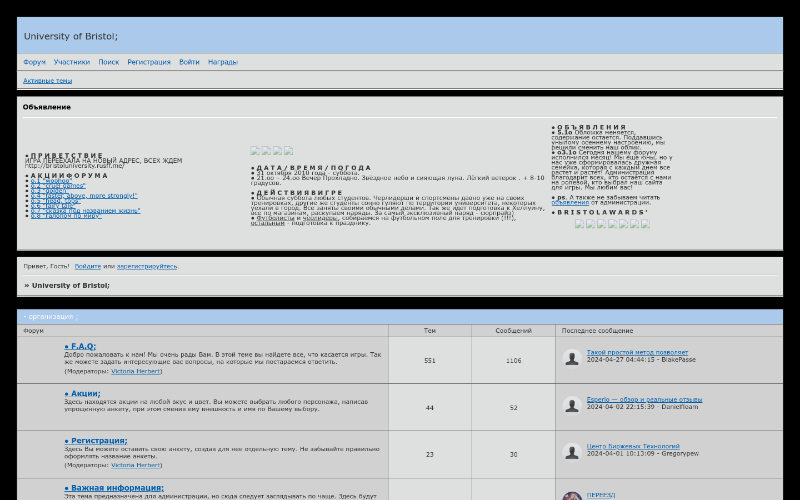Click the avatar icon beside DanielRoam's last post
Viewport: 800px width, 500px height.
coord(571,404)
